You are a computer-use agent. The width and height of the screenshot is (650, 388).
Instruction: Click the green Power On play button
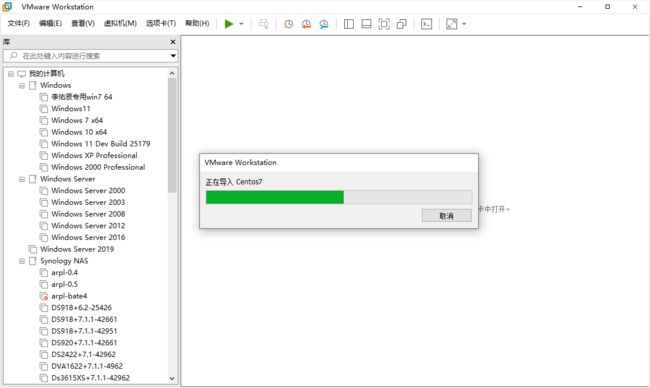coord(228,24)
